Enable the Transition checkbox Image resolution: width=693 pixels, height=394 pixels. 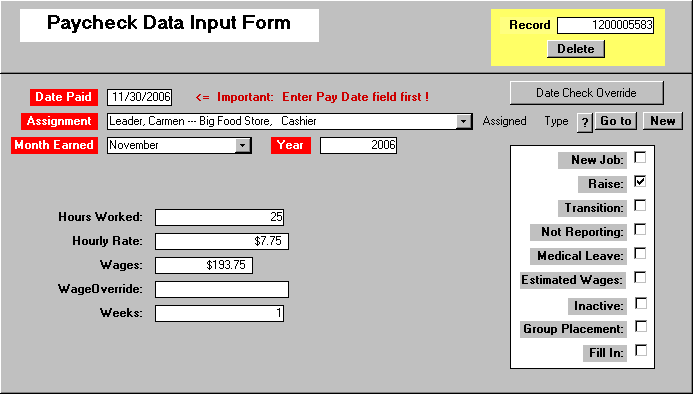640,205
